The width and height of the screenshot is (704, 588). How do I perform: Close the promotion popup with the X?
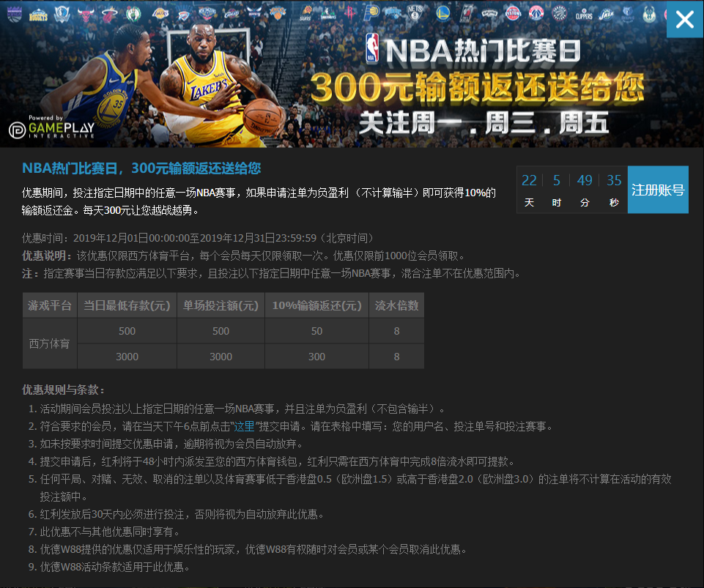(x=685, y=19)
